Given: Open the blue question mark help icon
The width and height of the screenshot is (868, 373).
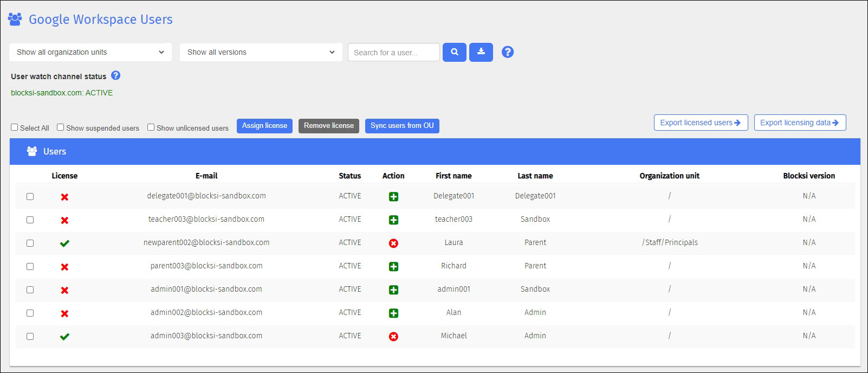Looking at the screenshot, I should (508, 52).
